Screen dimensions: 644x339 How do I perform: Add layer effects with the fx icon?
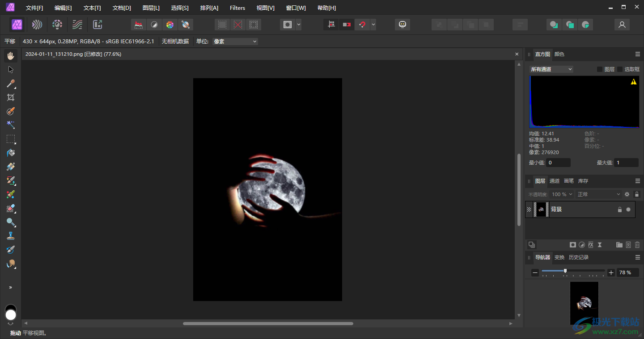[591, 245]
